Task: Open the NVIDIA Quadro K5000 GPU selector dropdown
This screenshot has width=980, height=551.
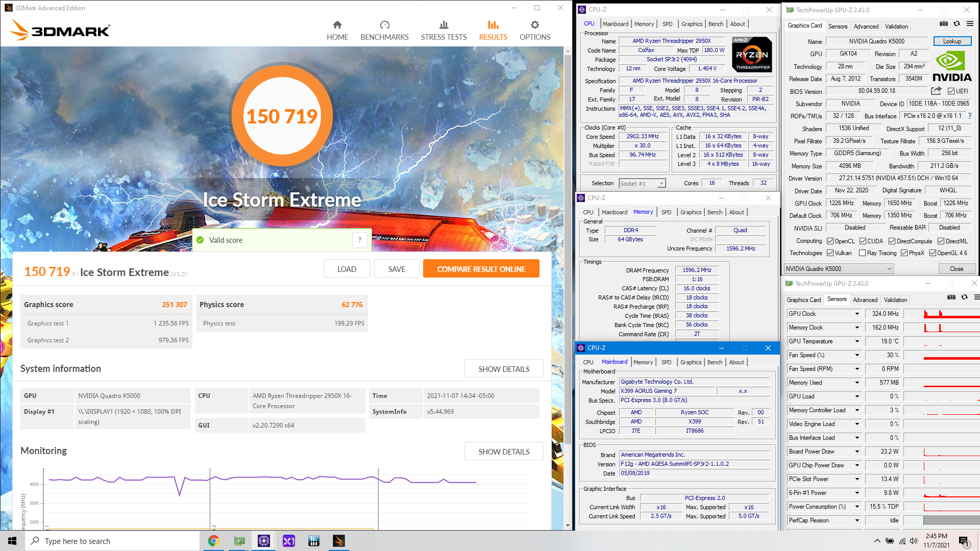Action: (x=839, y=269)
